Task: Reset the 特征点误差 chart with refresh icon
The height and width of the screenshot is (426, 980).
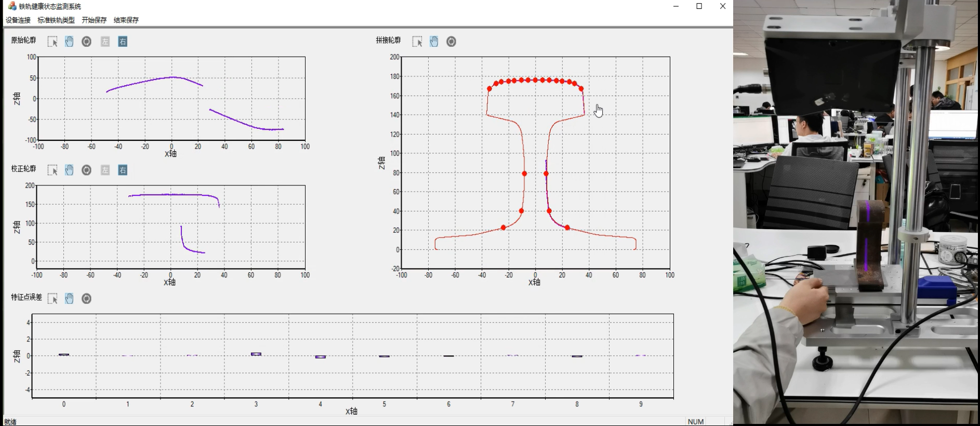Action: [x=87, y=298]
